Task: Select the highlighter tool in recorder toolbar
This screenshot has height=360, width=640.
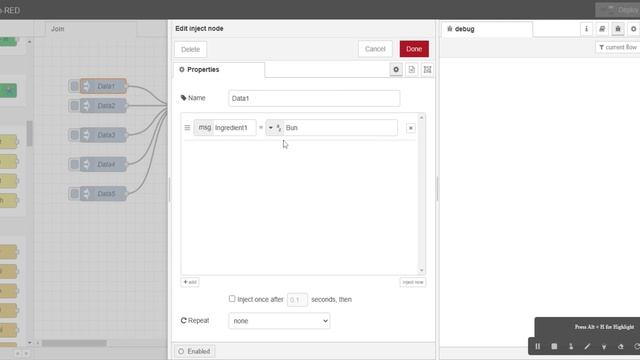Action: (604, 347)
